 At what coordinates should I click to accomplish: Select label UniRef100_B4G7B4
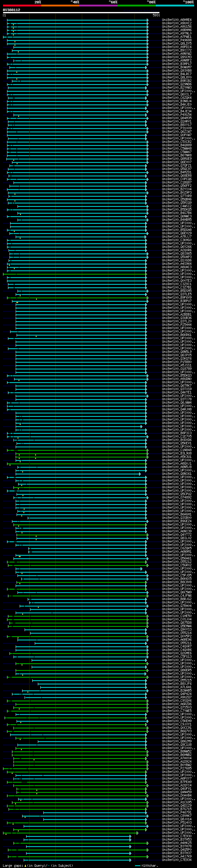177,213
